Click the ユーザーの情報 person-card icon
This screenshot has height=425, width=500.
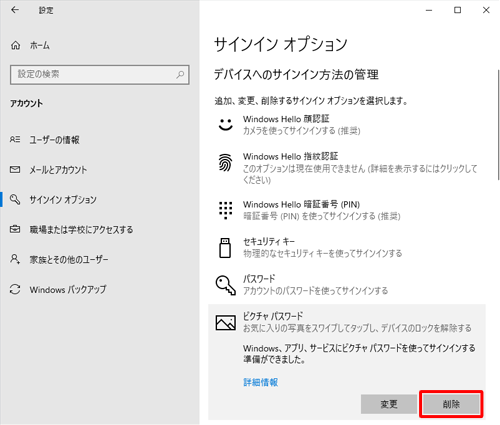coord(15,139)
